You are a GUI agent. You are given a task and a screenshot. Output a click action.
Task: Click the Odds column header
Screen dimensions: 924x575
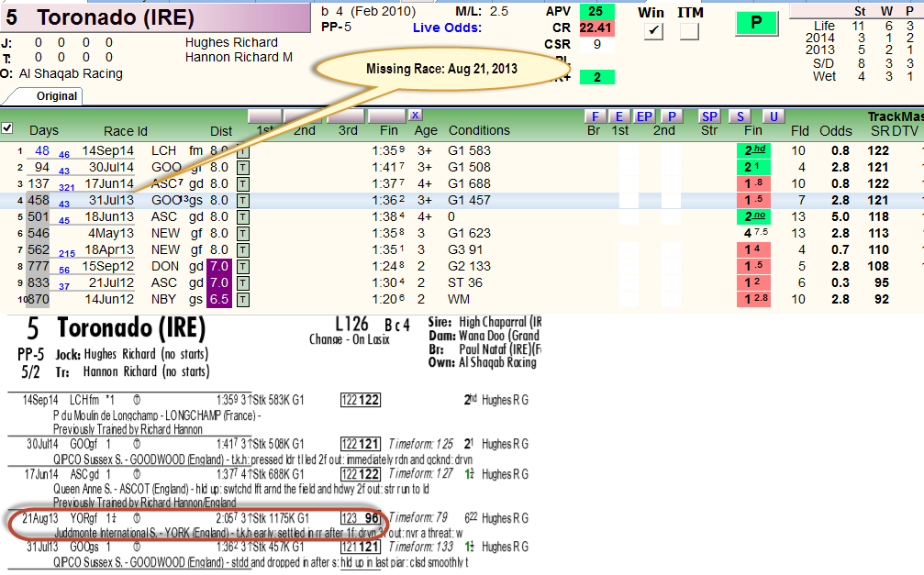[x=836, y=131]
